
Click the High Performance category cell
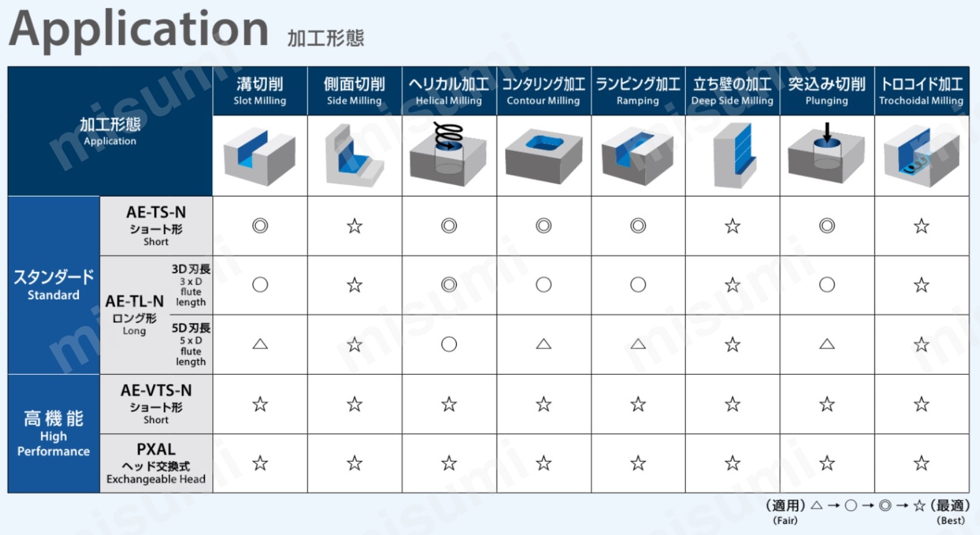53,434
